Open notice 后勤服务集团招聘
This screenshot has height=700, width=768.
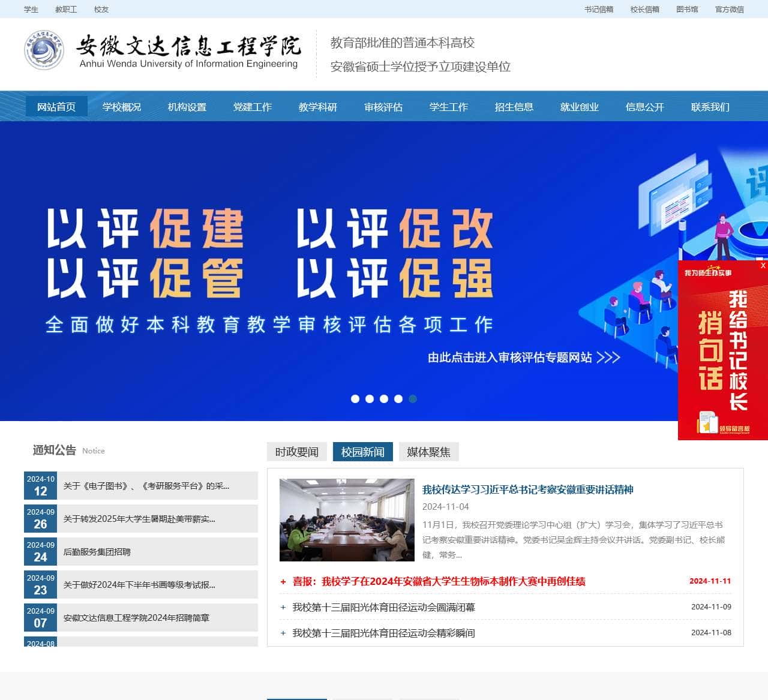click(97, 552)
